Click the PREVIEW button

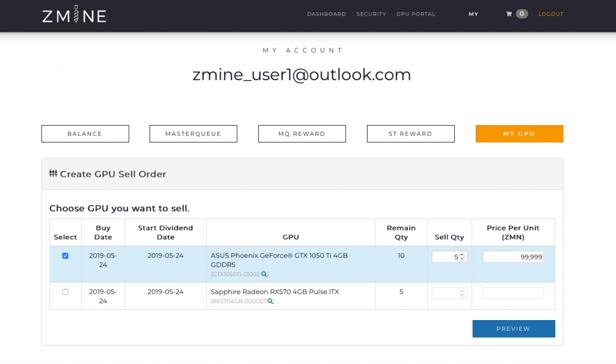coord(513,329)
